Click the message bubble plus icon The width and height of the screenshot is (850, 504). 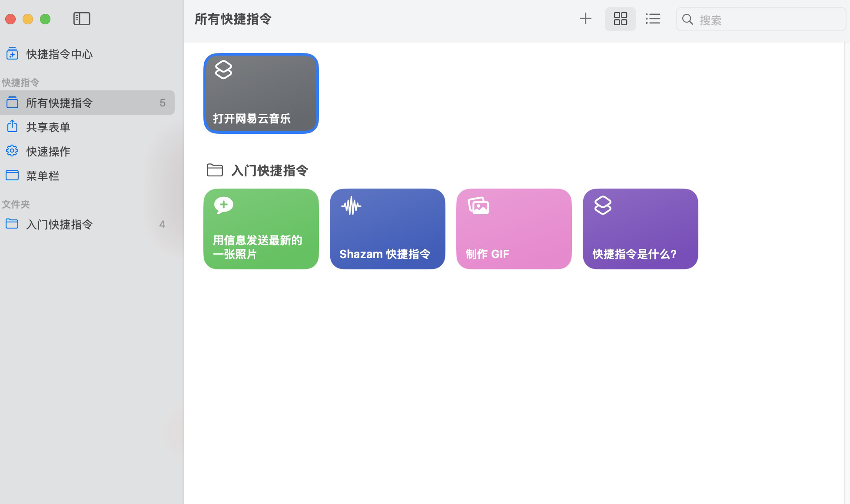(223, 205)
